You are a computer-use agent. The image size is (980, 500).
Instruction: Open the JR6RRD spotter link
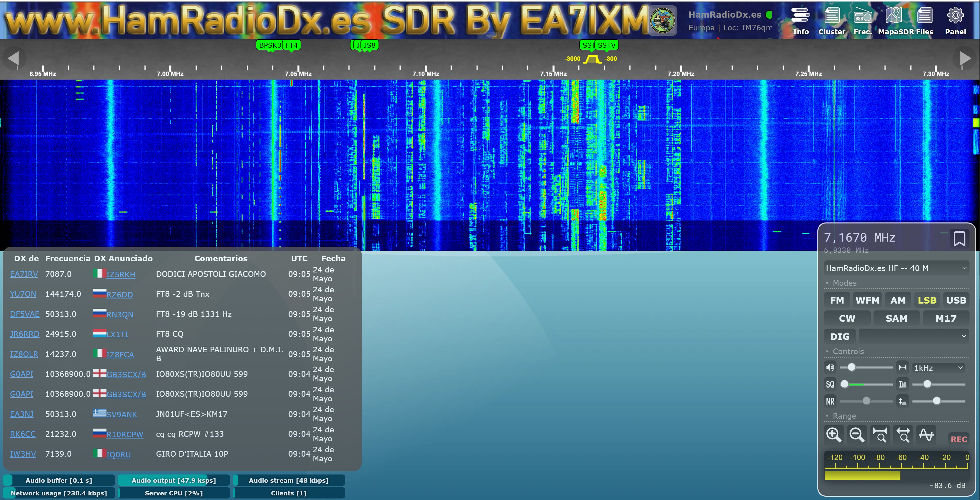24,334
